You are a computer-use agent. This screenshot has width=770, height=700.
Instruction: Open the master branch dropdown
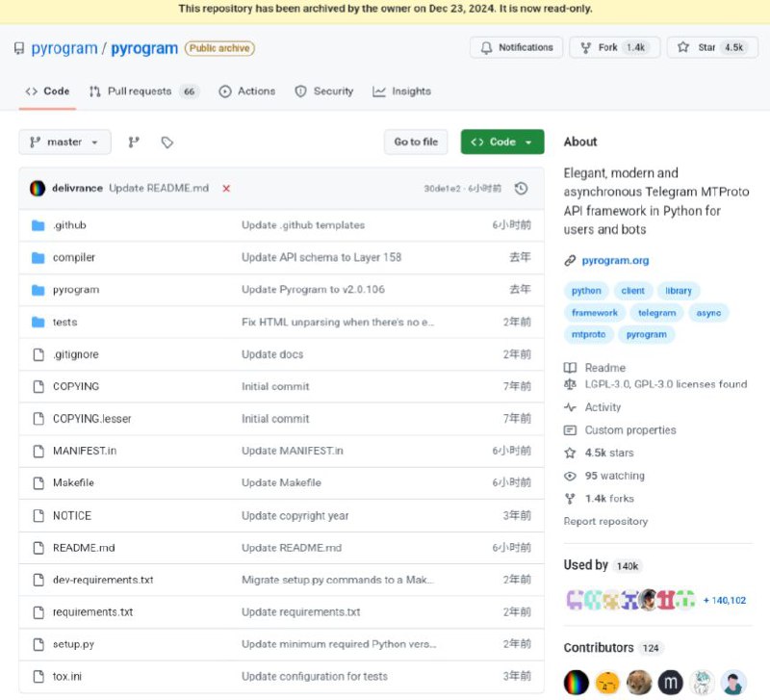64,142
